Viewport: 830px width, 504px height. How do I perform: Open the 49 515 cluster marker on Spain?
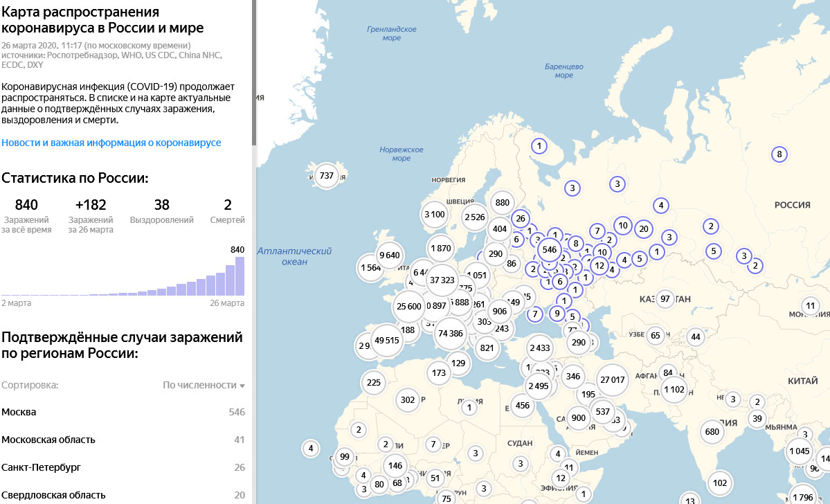pyautogui.click(x=387, y=341)
